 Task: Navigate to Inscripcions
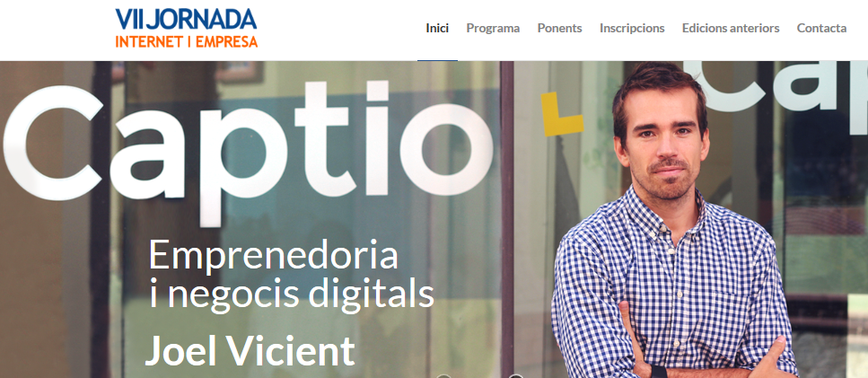coord(632,28)
